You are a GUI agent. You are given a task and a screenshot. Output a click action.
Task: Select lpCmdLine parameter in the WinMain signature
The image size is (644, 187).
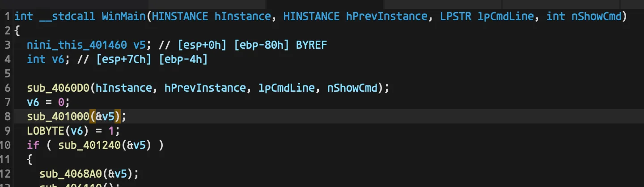(506, 17)
